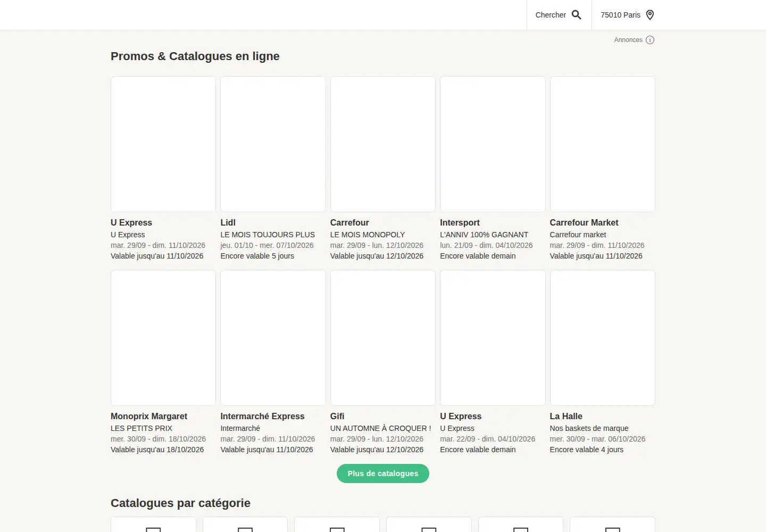Screen dimensions: 766x532
Task: Click the Carrefour Market title
Action: click(584, 222)
